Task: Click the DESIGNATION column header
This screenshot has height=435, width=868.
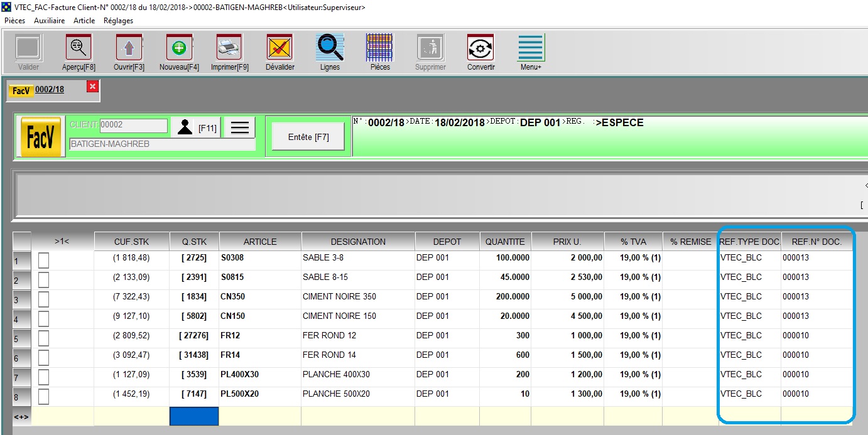Action: tap(358, 241)
